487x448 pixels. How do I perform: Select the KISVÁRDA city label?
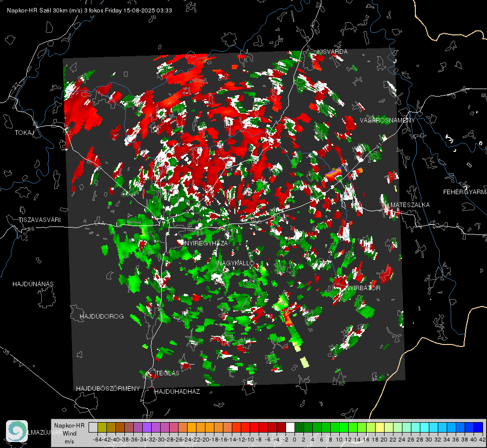coord(332,52)
